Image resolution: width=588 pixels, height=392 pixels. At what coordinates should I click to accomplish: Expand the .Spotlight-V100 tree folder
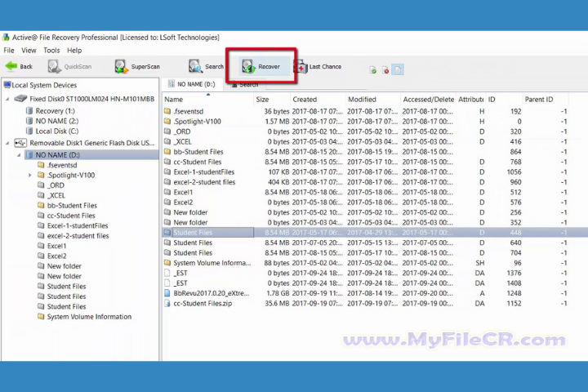coord(30,176)
